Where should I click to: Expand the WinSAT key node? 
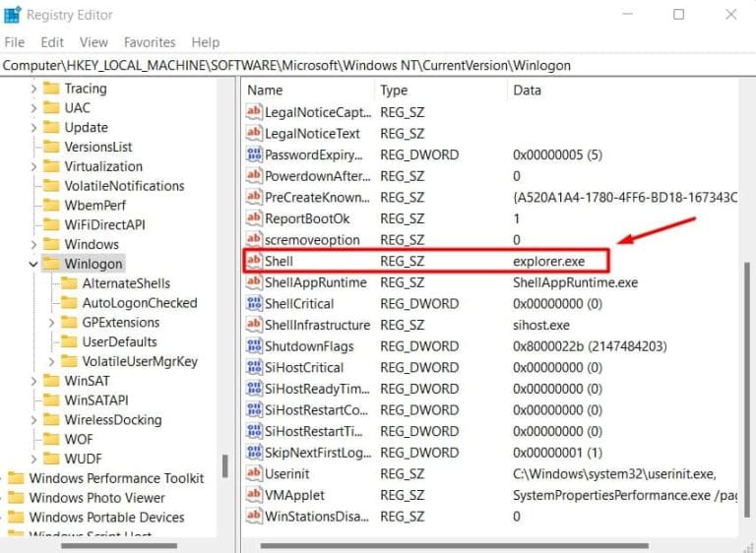pos(32,381)
